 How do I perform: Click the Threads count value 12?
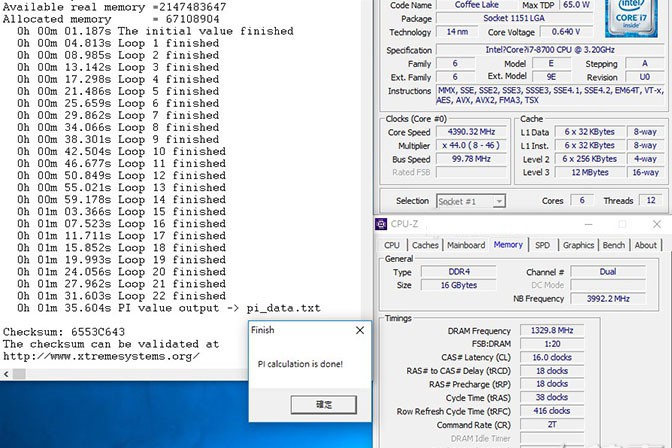[651, 200]
